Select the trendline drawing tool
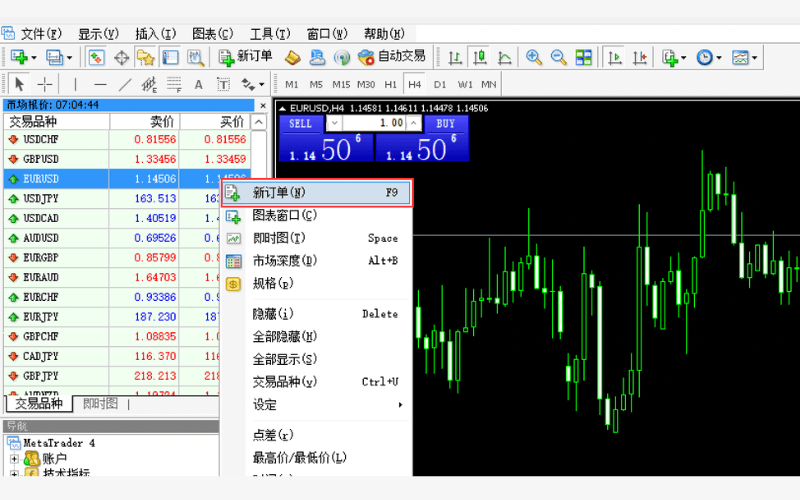 pos(125,84)
